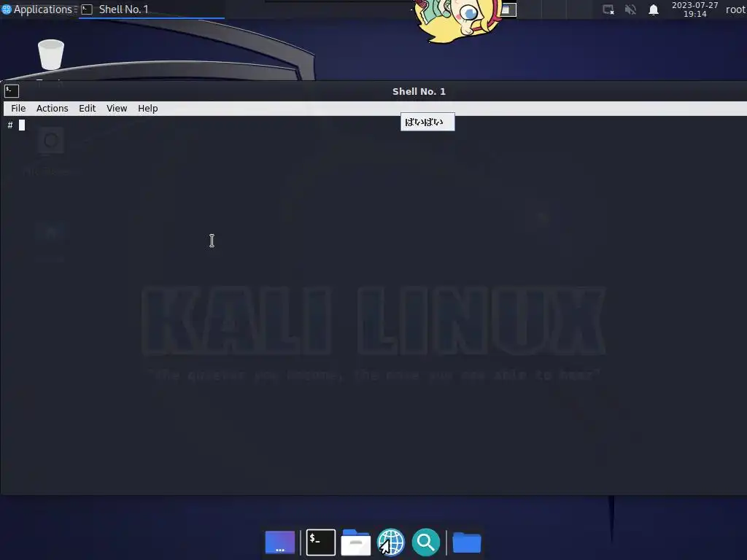This screenshot has width=747, height=560.
Task: Click the clock showing 2023-07-27 19:14
Action: (x=694, y=9)
